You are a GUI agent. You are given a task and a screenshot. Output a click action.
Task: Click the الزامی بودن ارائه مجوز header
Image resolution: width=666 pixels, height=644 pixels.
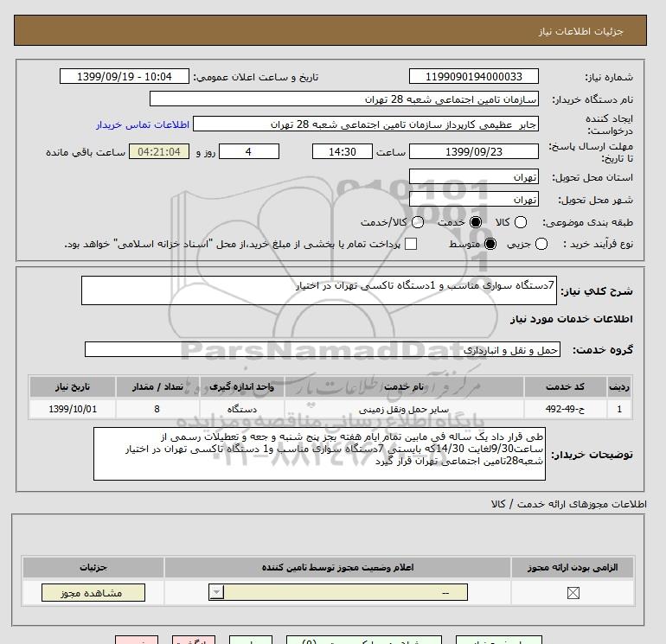click(x=573, y=567)
